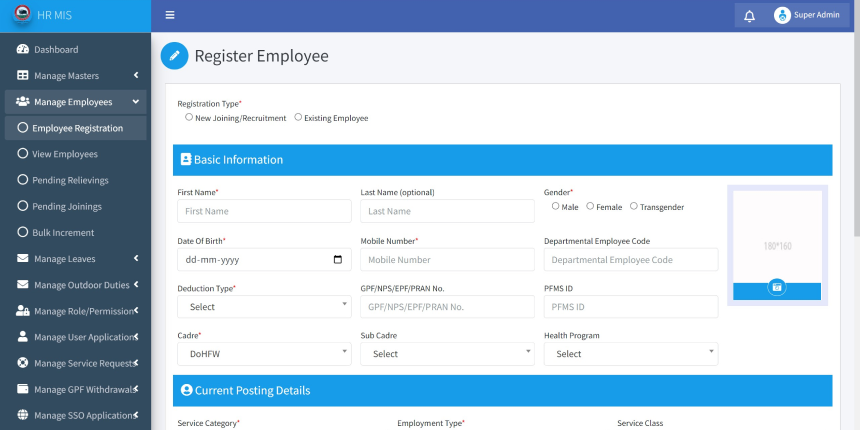The width and height of the screenshot is (860, 430).
Task: Click the Dashboard gauge icon
Action: 22,49
